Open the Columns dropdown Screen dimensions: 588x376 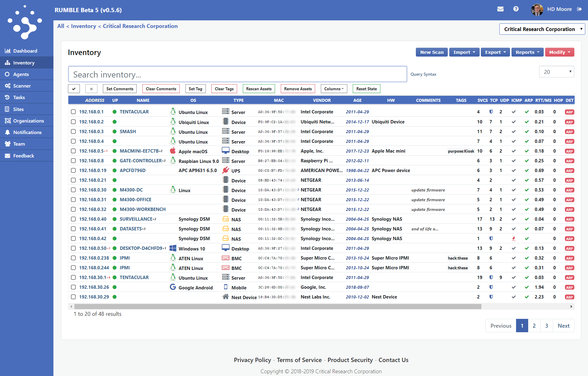click(334, 89)
